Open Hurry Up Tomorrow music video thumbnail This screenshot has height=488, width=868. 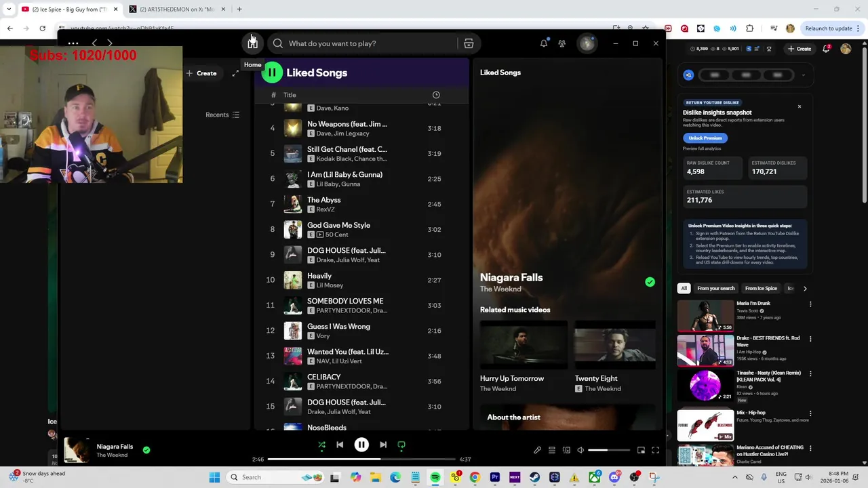[x=524, y=345]
